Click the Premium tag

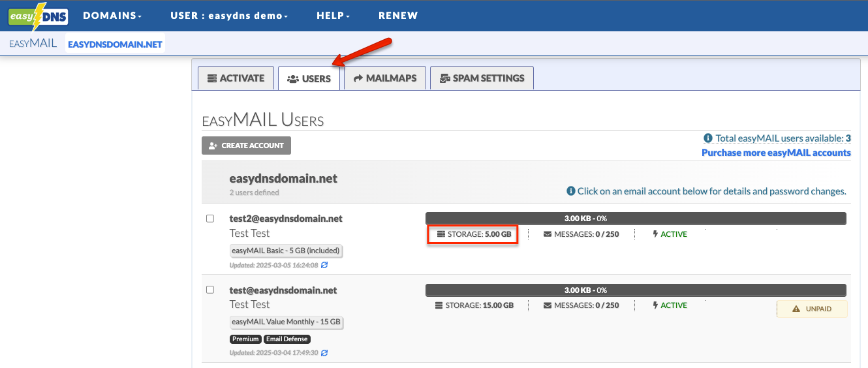coord(245,339)
